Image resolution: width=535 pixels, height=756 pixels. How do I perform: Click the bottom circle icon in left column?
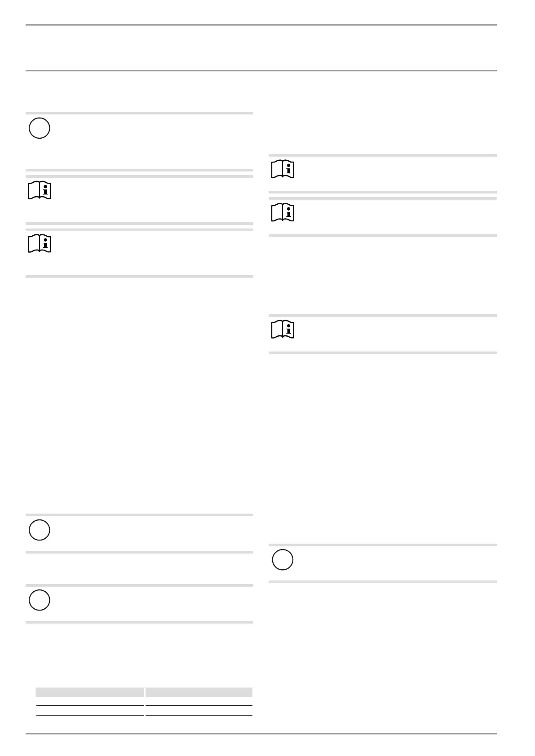pyautogui.click(x=39, y=600)
